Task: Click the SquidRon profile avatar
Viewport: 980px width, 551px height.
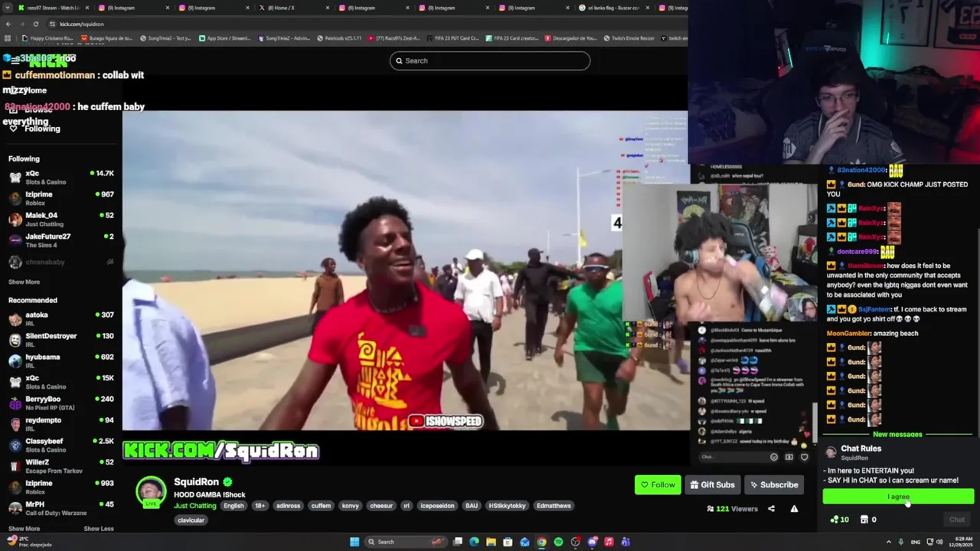Action: click(151, 492)
